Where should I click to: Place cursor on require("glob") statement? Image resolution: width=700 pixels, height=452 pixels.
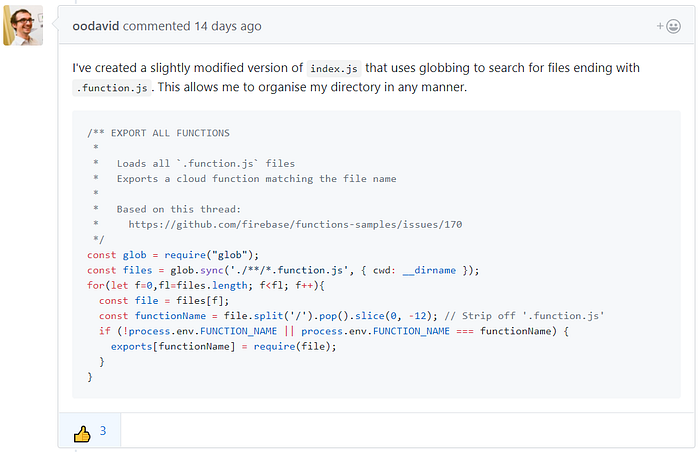click(x=211, y=255)
